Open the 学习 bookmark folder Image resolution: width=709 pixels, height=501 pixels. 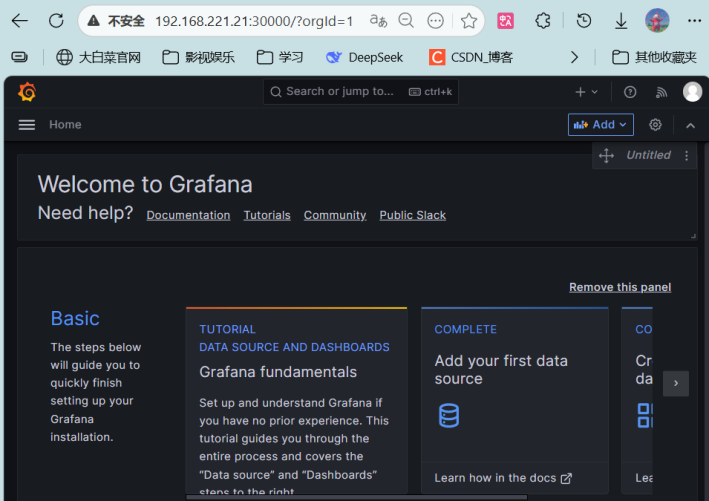tap(279, 57)
